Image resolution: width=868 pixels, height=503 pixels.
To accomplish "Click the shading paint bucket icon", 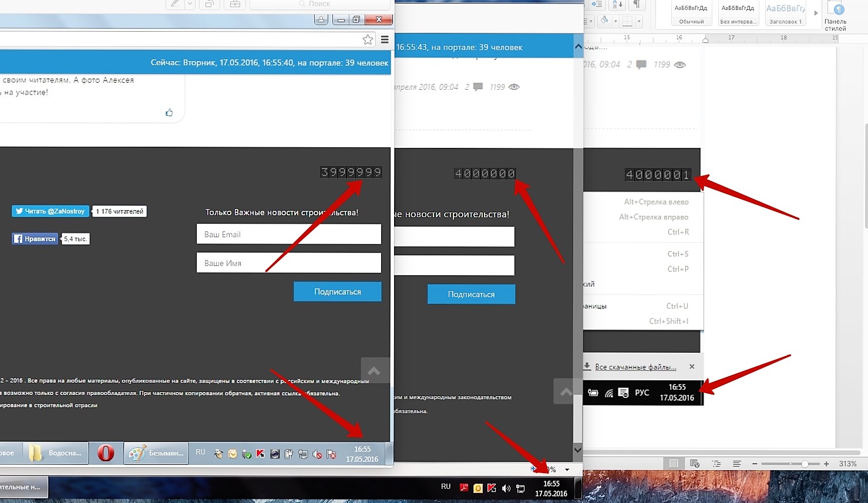I will click(x=604, y=21).
